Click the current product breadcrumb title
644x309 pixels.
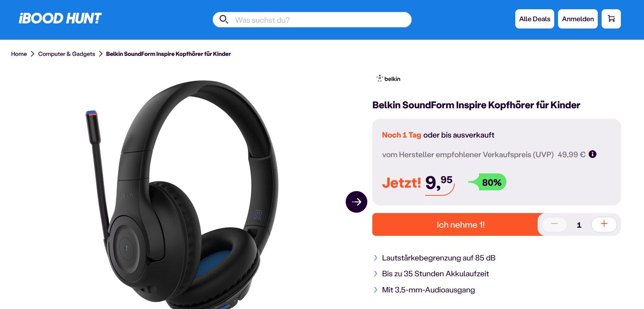(168, 54)
